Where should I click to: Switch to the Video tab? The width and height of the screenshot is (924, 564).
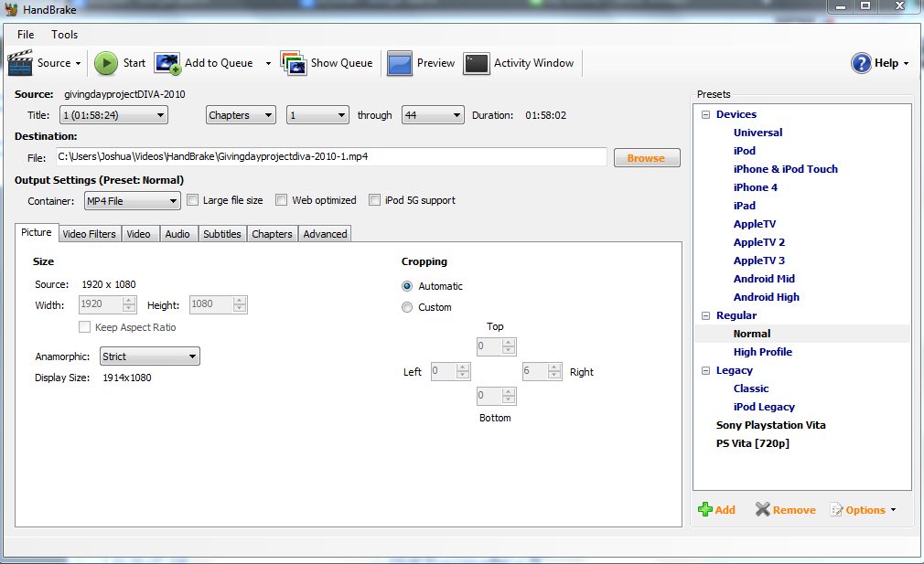tap(138, 234)
